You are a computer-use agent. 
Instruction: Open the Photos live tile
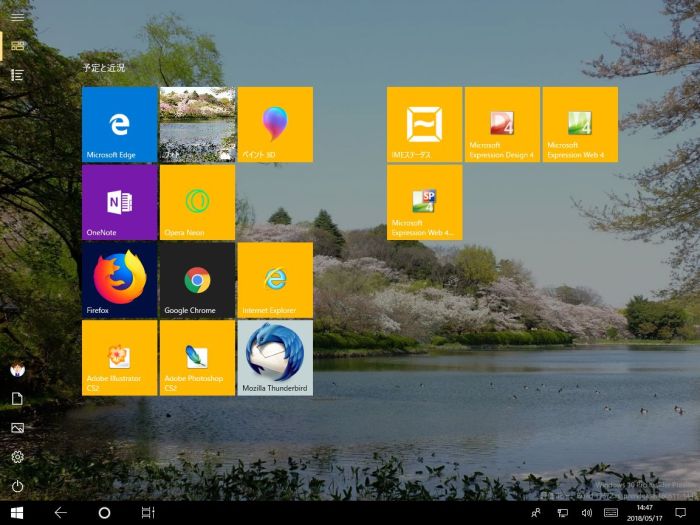(x=197, y=124)
